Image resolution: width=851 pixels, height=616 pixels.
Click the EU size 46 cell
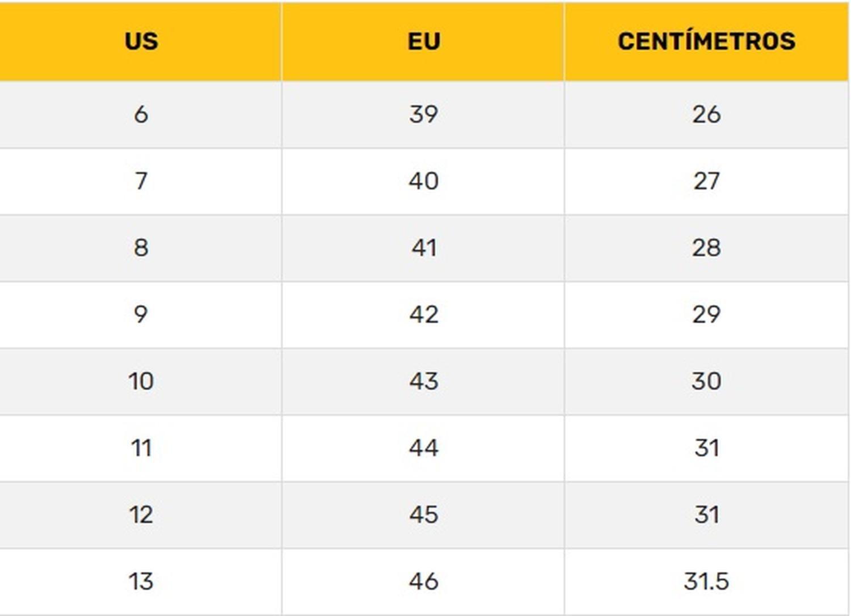pyautogui.click(x=424, y=581)
